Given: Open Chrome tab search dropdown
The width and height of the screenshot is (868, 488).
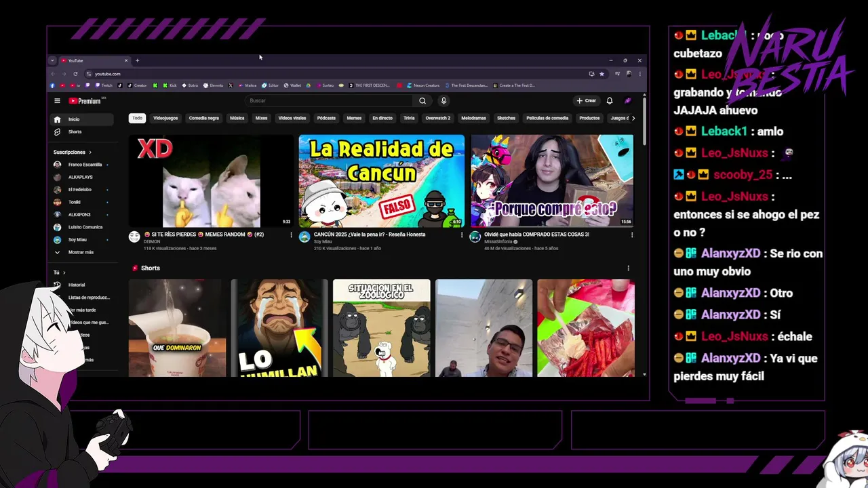Looking at the screenshot, I should (52, 60).
